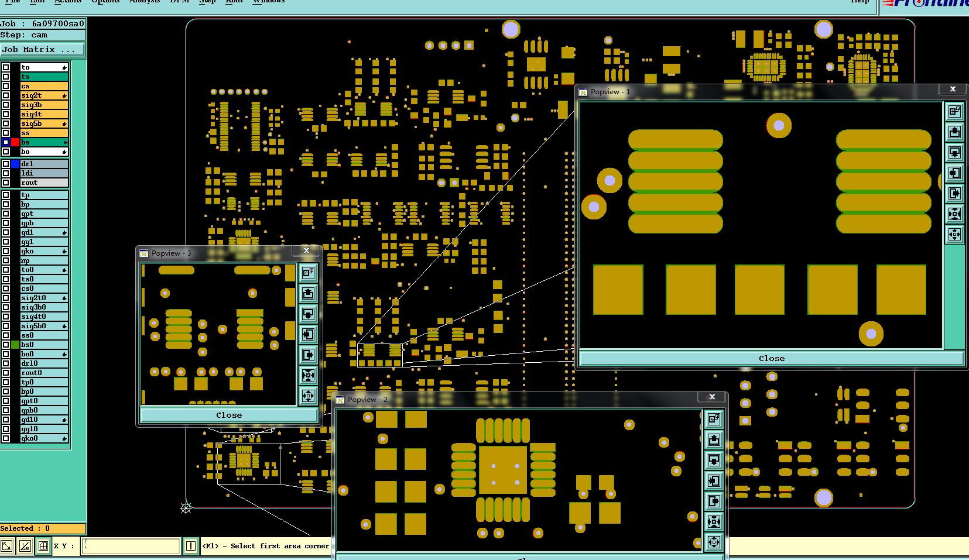Pan right in Popview 1
This screenshot has height=560, width=969.
pyautogui.click(x=954, y=193)
